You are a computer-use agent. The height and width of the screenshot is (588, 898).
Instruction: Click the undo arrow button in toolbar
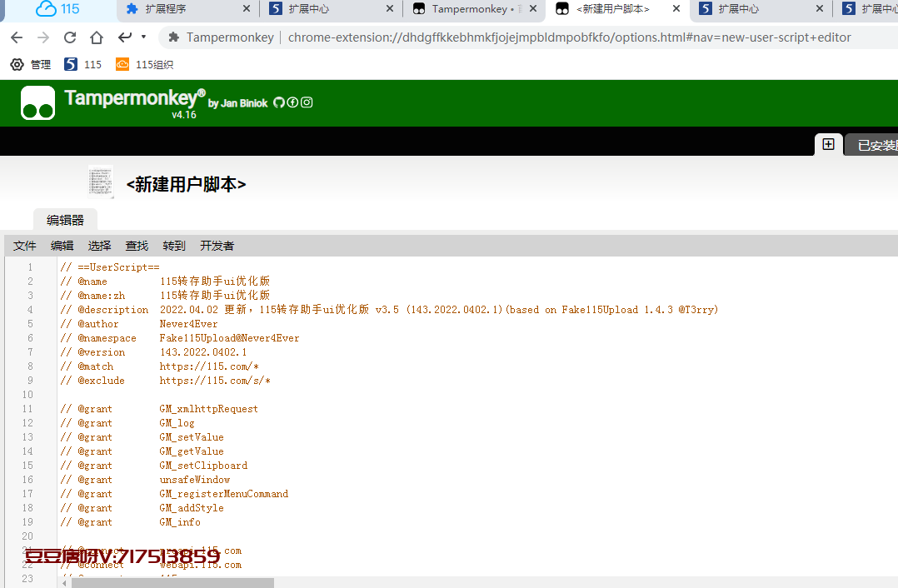(125, 37)
